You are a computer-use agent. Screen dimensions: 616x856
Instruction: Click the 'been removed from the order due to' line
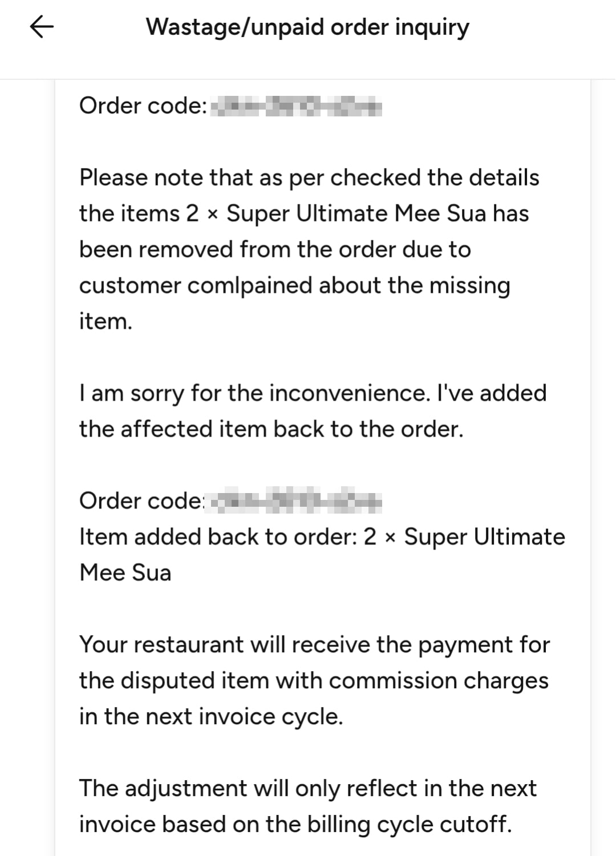275,249
